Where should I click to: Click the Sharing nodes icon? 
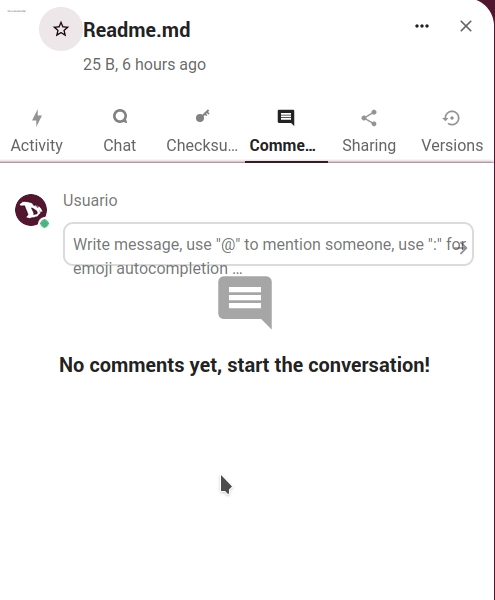369,118
